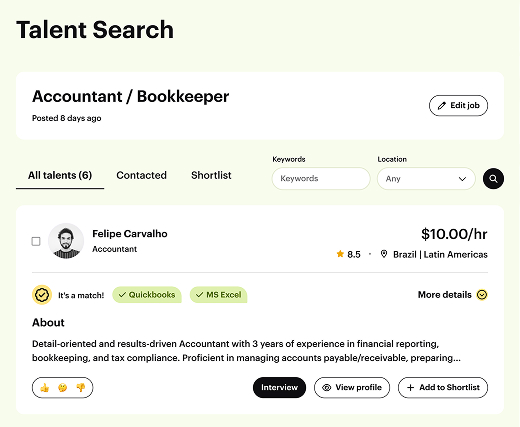Image resolution: width=520 pixels, height=427 pixels.
Task: Click the yellow chevron beside More details
Action: coord(482,295)
